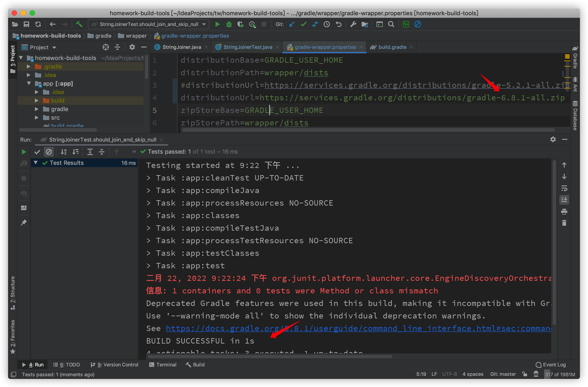Viewport: 588px width, 387px height.
Task: Toggle Show Ignored tests filter
Action: coord(49,152)
